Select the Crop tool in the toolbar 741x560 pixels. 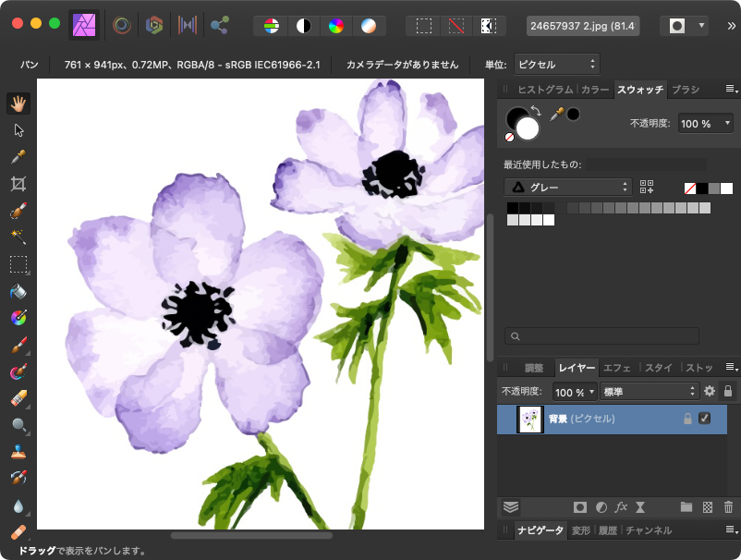(18, 184)
